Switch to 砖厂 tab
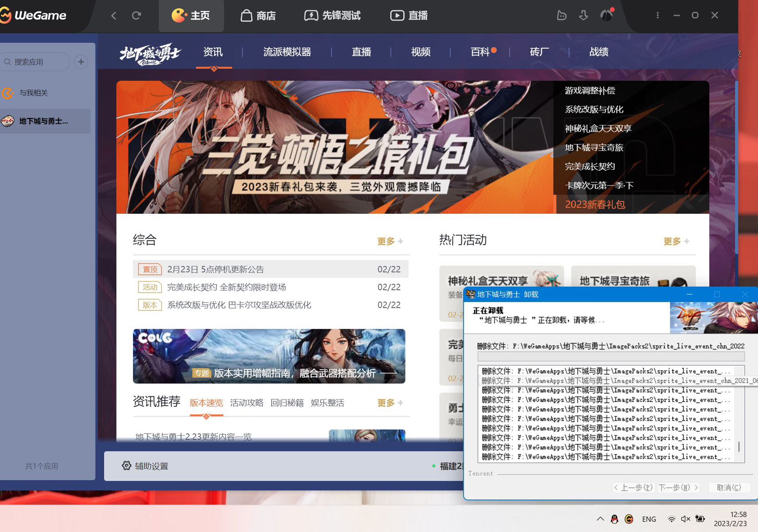 [539, 52]
